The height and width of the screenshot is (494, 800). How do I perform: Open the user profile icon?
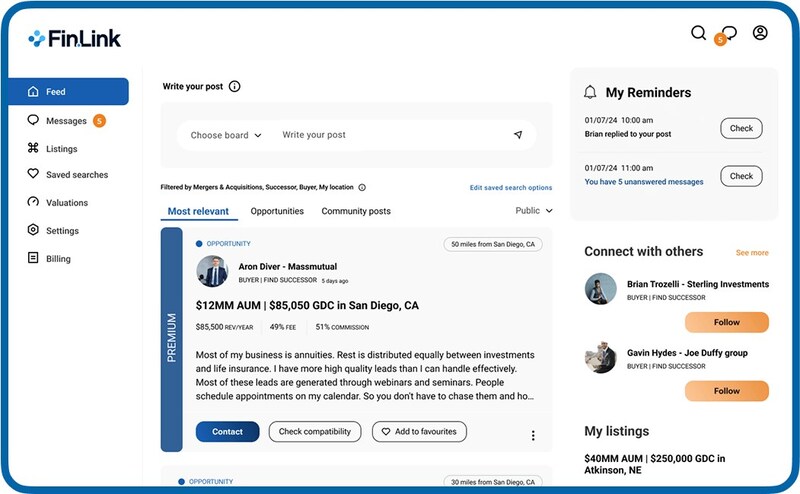point(760,33)
